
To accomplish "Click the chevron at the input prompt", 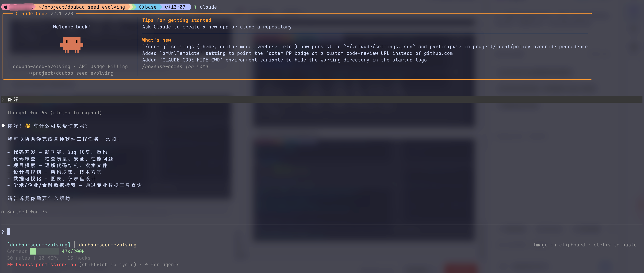I will 3,232.
